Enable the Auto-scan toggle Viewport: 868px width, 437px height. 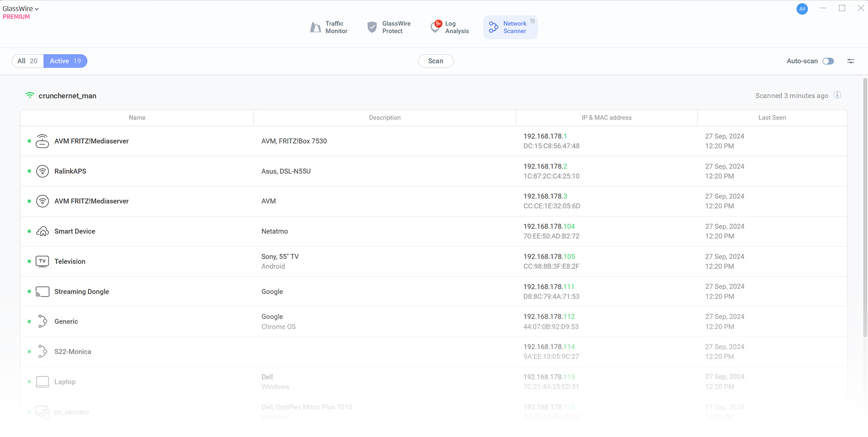click(828, 61)
